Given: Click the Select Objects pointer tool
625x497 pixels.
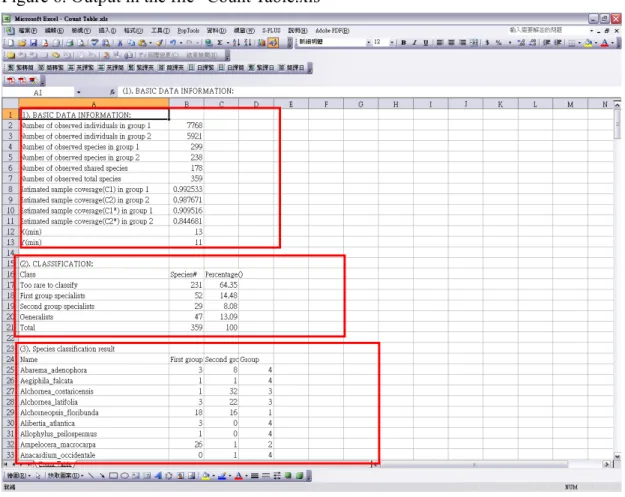Looking at the screenshot, I should (x=38, y=475).
